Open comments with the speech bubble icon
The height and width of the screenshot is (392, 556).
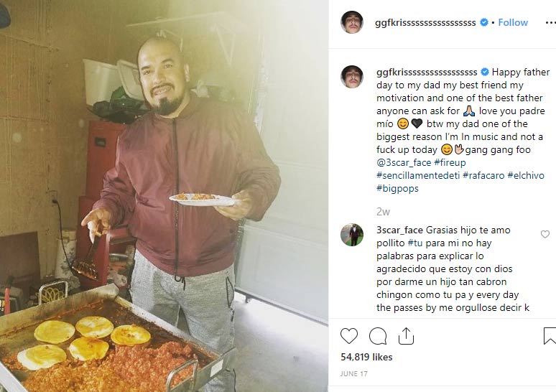[378, 336]
